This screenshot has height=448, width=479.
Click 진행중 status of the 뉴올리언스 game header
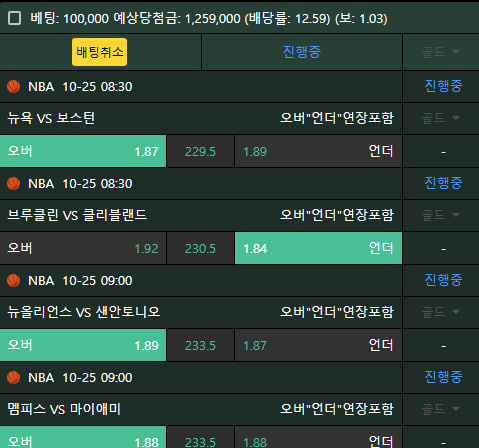[x=443, y=280]
